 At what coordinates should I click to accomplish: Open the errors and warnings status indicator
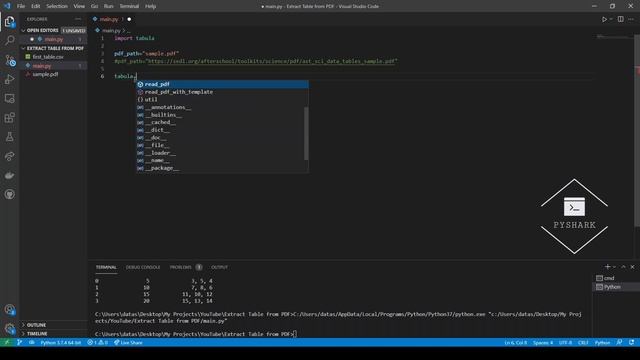pyautogui.click(x=98, y=342)
